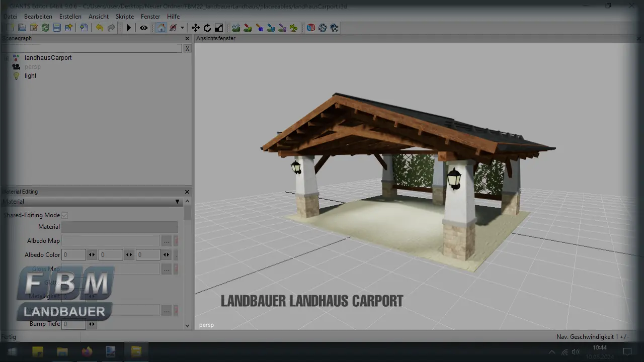Select the Scale tool
644x362 pixels.
pyautogui.click(x=219, y=28)
